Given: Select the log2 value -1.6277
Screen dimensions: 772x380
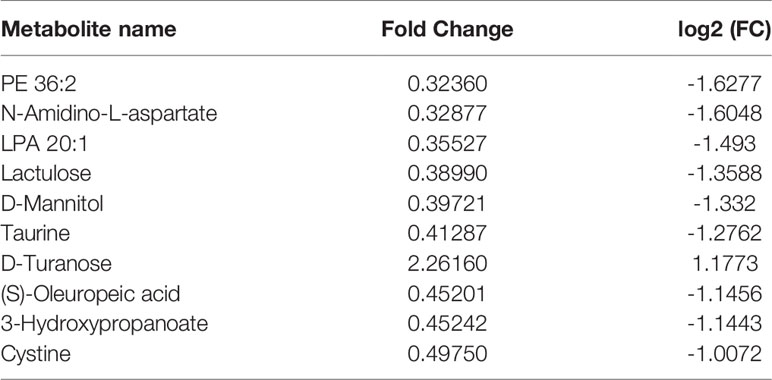Looking at the screenshot, I should pyautogui.click(x=724, y=84).
